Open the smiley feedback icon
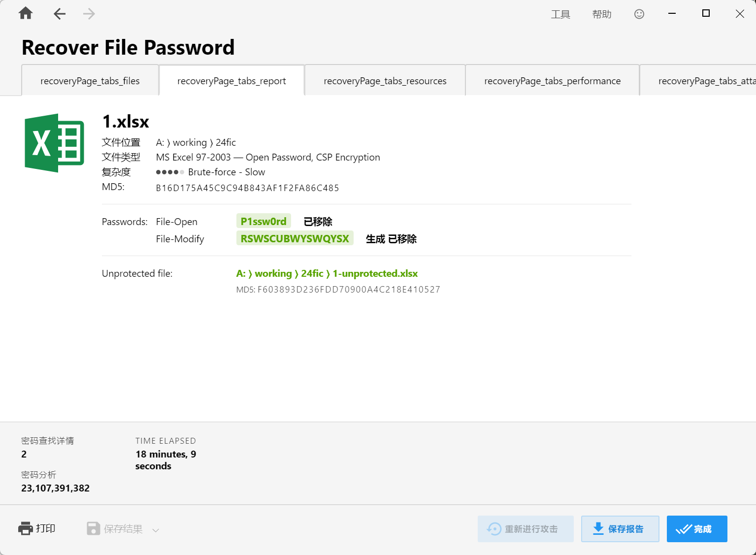756x555 pixels. (639, 14)
